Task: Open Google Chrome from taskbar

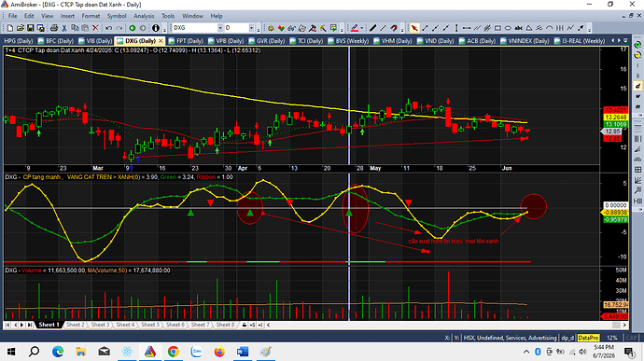Action: pos(174,352)
